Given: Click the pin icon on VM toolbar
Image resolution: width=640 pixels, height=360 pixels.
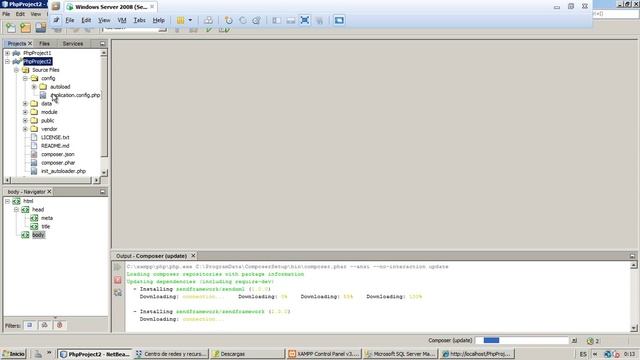Looking at the screenshot, I should pos(56,20).
